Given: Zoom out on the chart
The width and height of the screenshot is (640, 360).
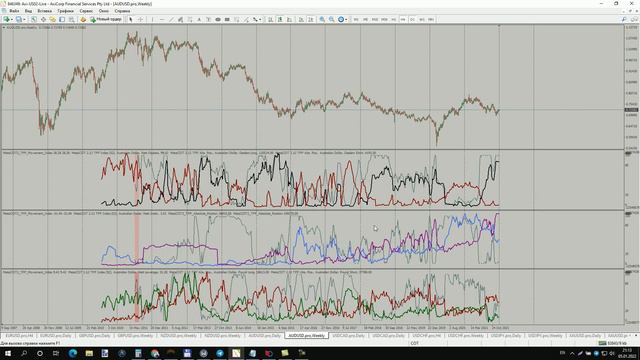Looking at the screenshot, I should click(331, 19).
